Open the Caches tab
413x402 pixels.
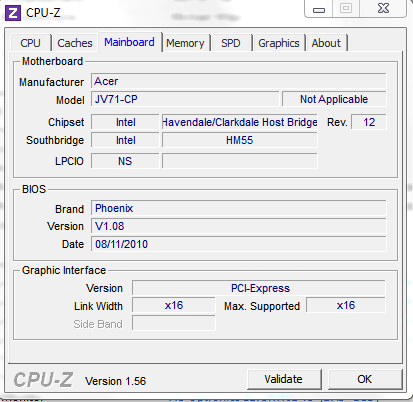coord(75,43)
